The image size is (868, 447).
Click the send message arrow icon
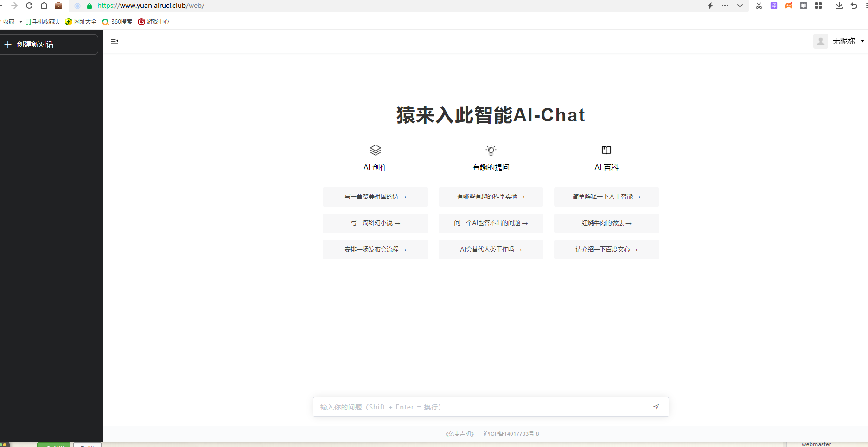click(x=656, y=407)
